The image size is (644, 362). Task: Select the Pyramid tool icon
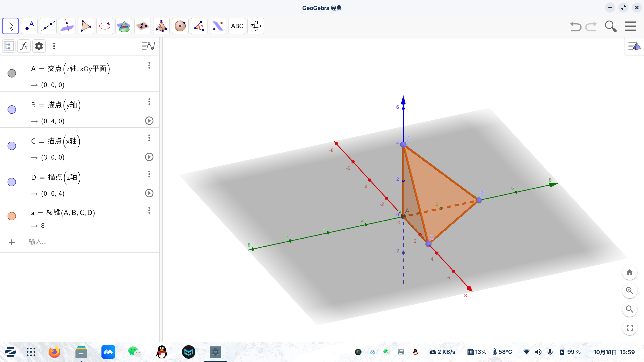(x=161, y=26)
